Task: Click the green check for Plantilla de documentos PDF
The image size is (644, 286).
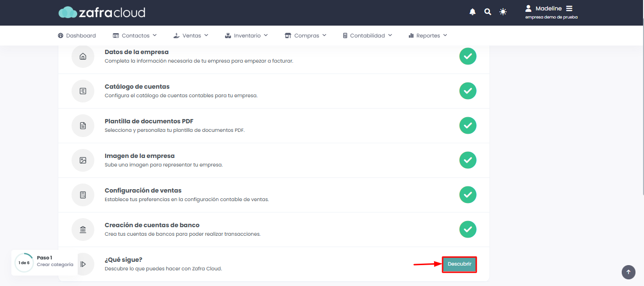Action: point(468,125)
